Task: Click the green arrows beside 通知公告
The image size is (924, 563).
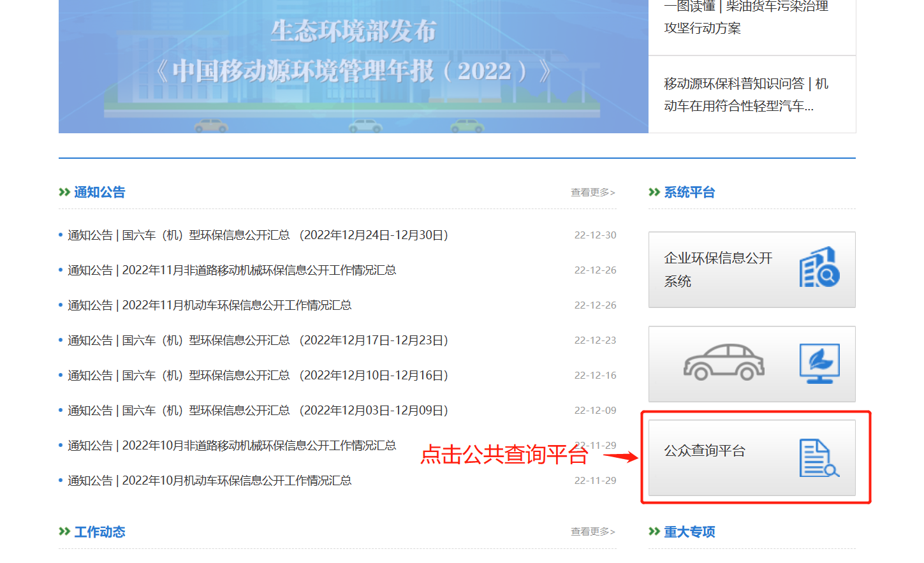Action: coord(64,192)
